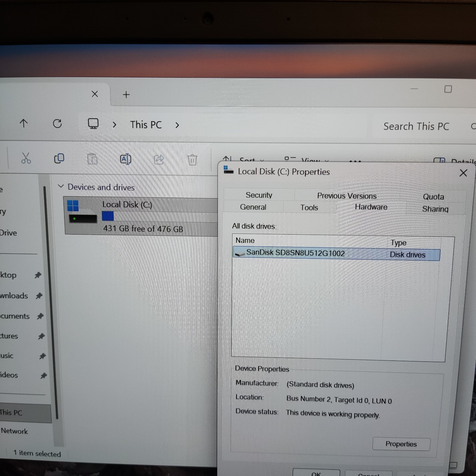This screenshot has width=476, height=476.
Task: Select Network in navigation pane
Action: click(14, 431)
